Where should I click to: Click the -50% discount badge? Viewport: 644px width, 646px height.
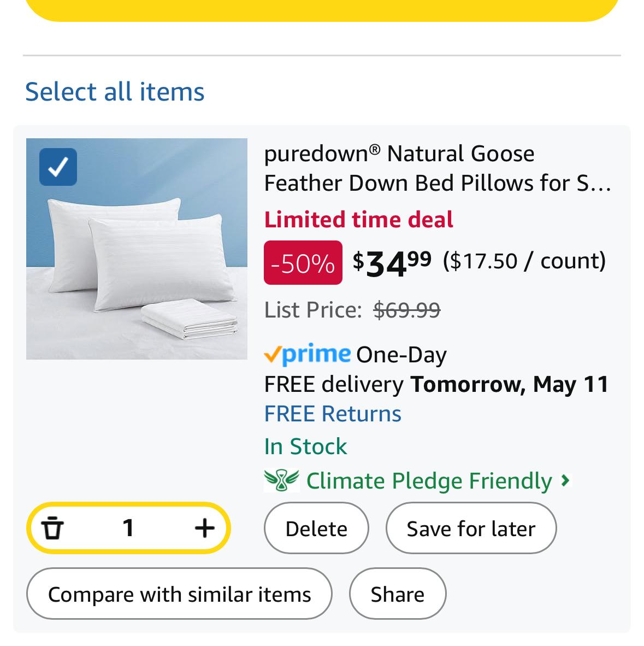pos(303,263)
